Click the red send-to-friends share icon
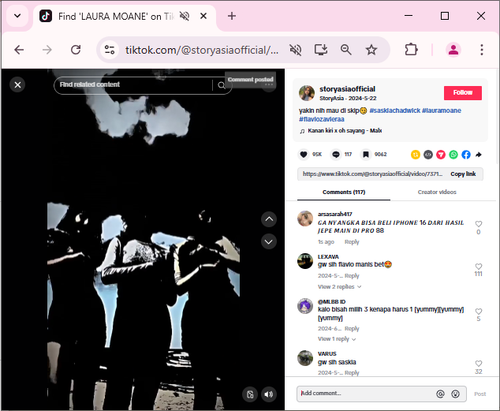This screenshot has height=411, width=500. coord(441,155)
